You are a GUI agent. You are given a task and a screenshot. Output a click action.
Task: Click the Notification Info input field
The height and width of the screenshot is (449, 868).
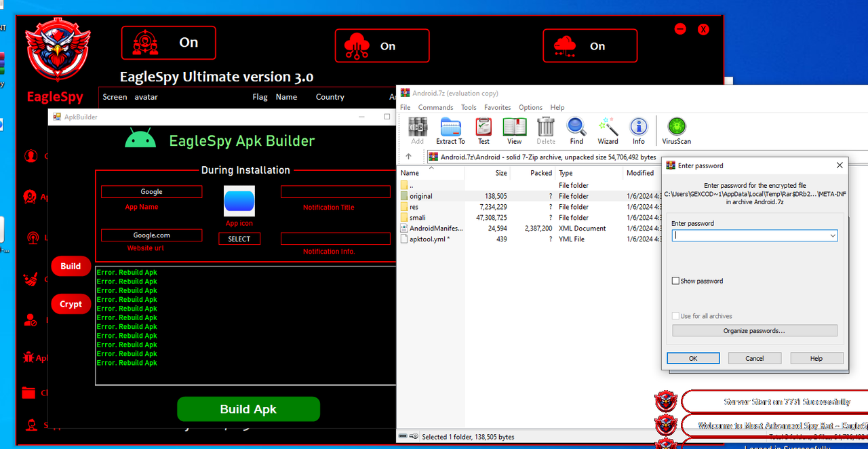click(x=336, y=239)
